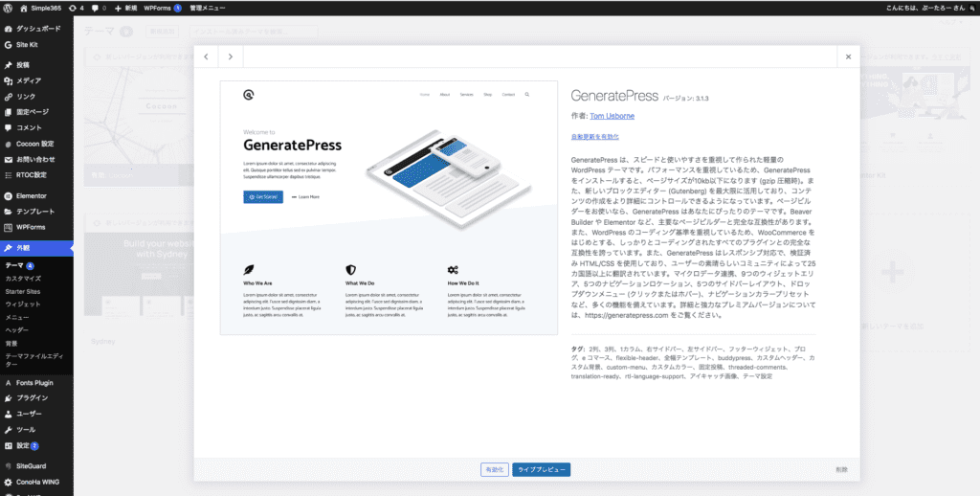Click the updates icon showing 4
980x496 pixels.
tap(77, 8)
